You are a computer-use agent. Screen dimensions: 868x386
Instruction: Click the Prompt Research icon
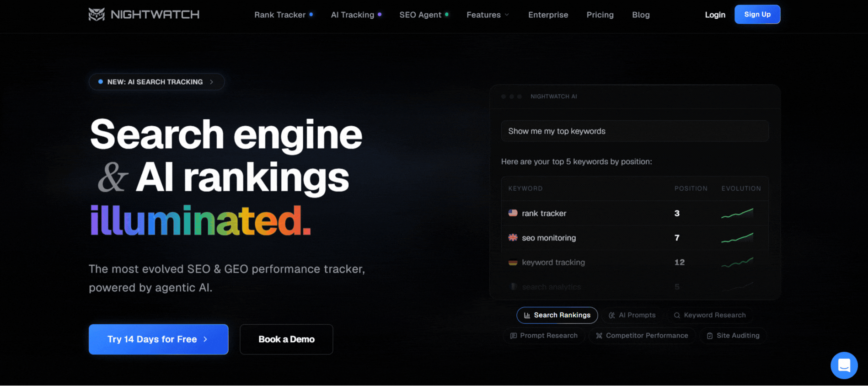pos(514,336)
